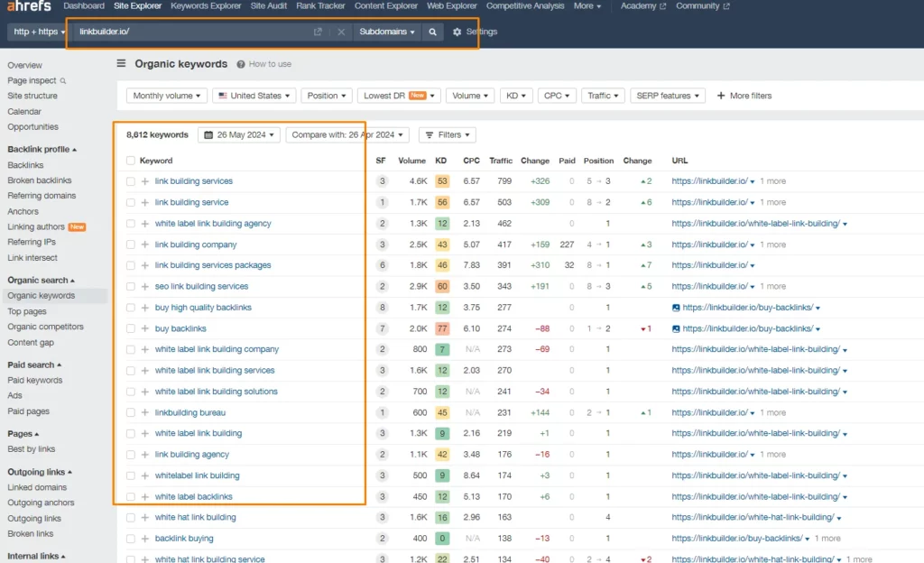The height and width of the screenshot is (563, 924).
Task: Click SERP image icon for 'buy high quality backlinks'
Action: pos(676,308)
